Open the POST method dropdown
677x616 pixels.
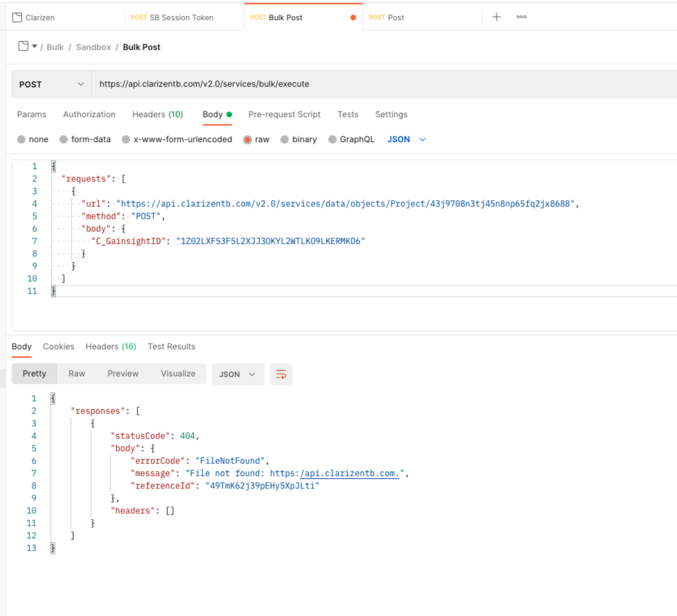(51, 84)
